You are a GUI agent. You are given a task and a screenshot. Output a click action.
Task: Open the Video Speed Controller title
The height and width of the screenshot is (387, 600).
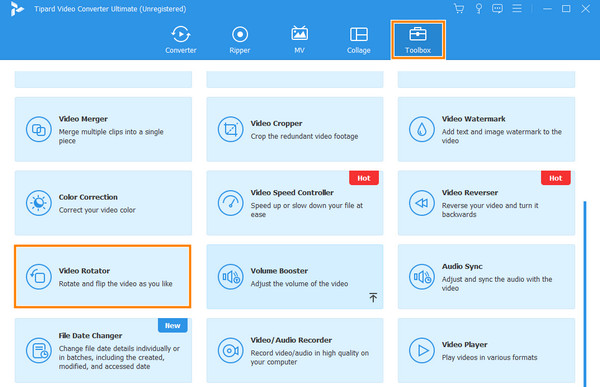[292, 193]
